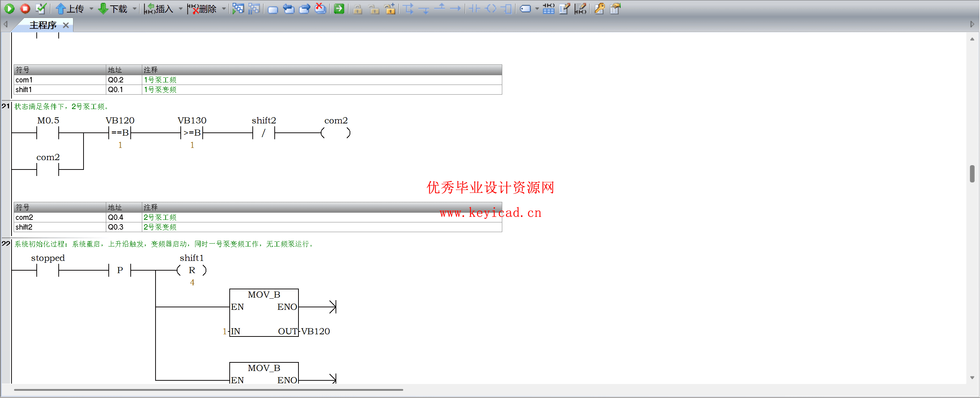Click the vertical scrollbar down arrow
Viewport: 980px width, 398px height.
pyautogui.click(x=972, y=377)
